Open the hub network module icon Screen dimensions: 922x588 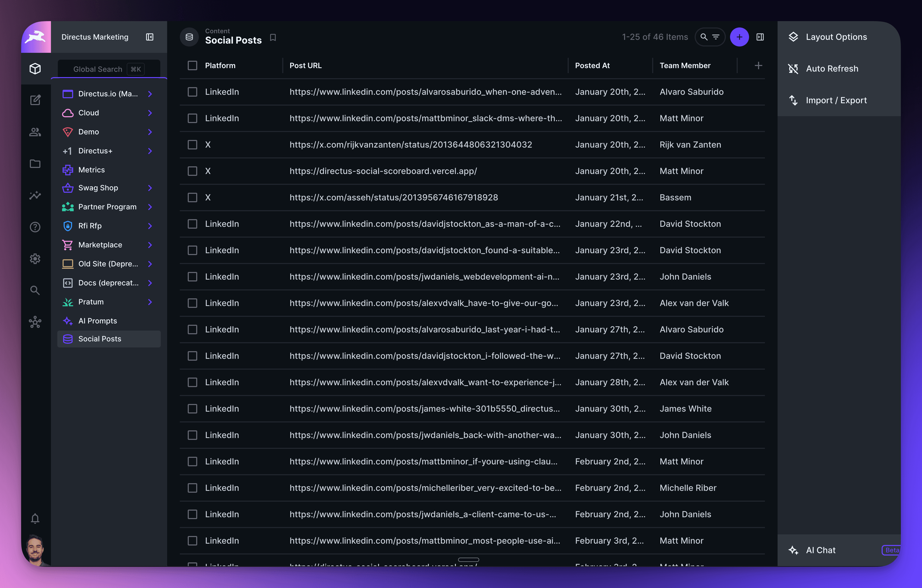(35, 322)
